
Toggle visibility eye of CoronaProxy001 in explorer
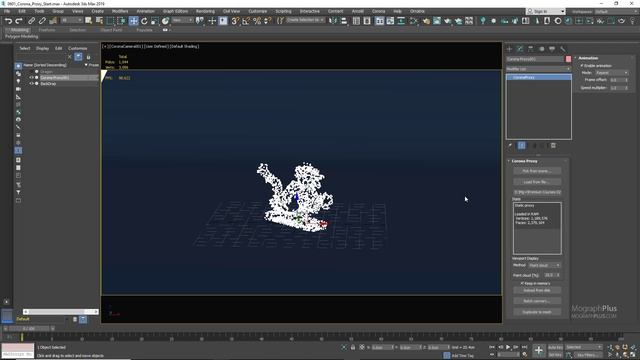pyautogui.click(x=31, y=78)
